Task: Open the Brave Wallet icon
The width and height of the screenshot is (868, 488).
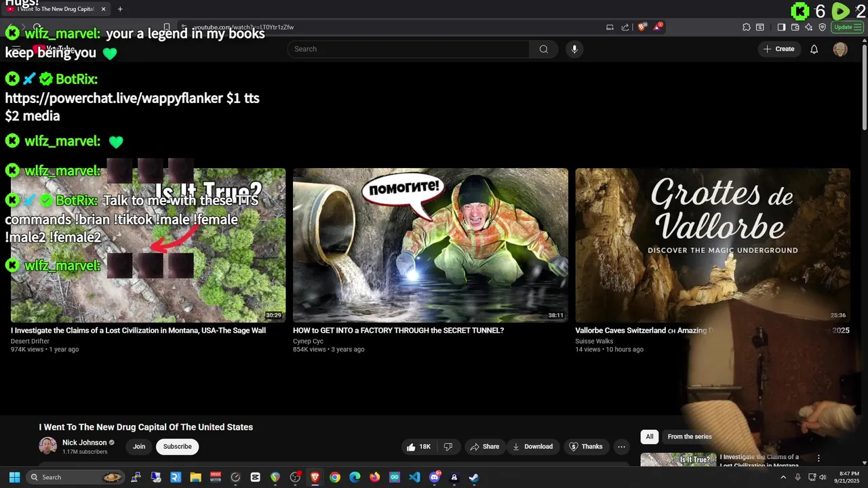Action: coord(795,27)
